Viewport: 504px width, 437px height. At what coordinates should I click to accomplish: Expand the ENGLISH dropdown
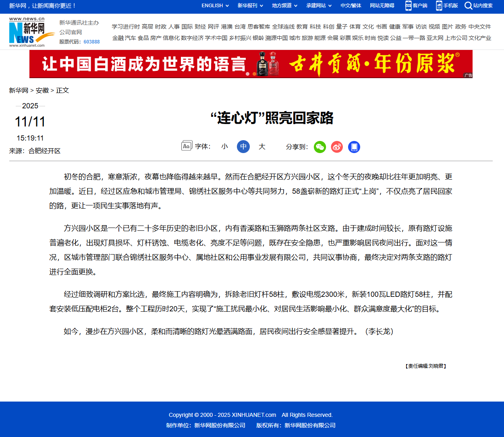tap(215, 6)
